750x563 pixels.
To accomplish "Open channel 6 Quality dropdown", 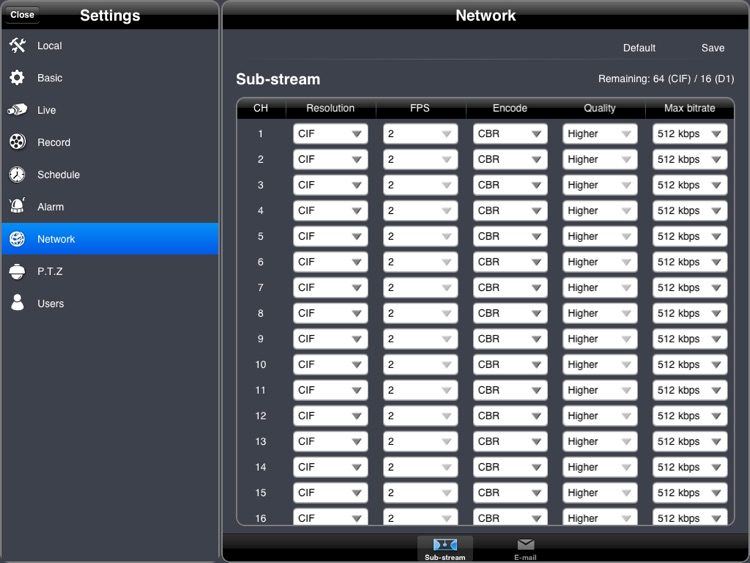I will coord(600,262).
